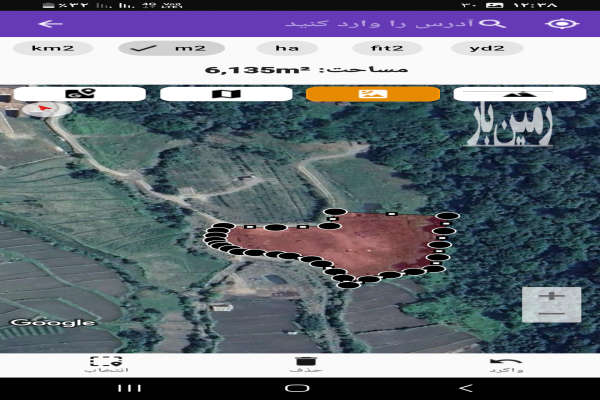Image resolution: width=600 pixels, height=400 pixels.
Task: Click the red compass icon on map
Action: point(43,110)
